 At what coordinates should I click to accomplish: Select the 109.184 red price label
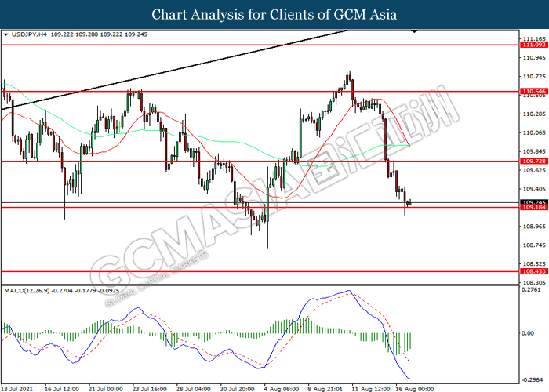[533, 208]
